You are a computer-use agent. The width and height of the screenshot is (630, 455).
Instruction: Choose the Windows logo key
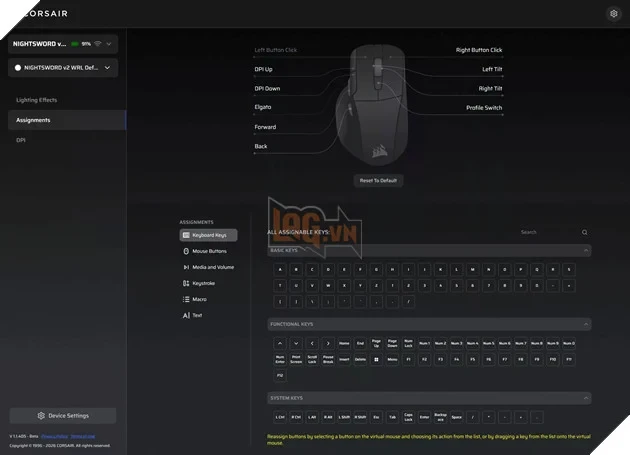(x=376, y=360)
